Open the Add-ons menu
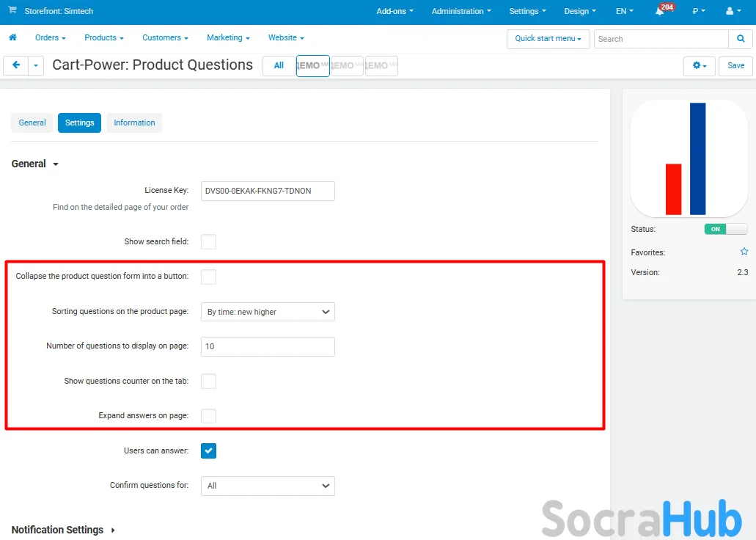756x540 pixels. point(395,11)
